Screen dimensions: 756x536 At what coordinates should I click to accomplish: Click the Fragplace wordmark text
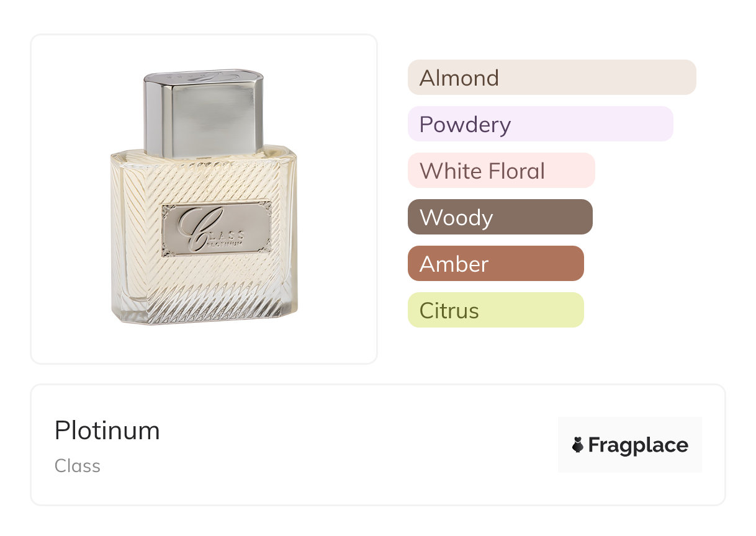(x=638, y=445)
